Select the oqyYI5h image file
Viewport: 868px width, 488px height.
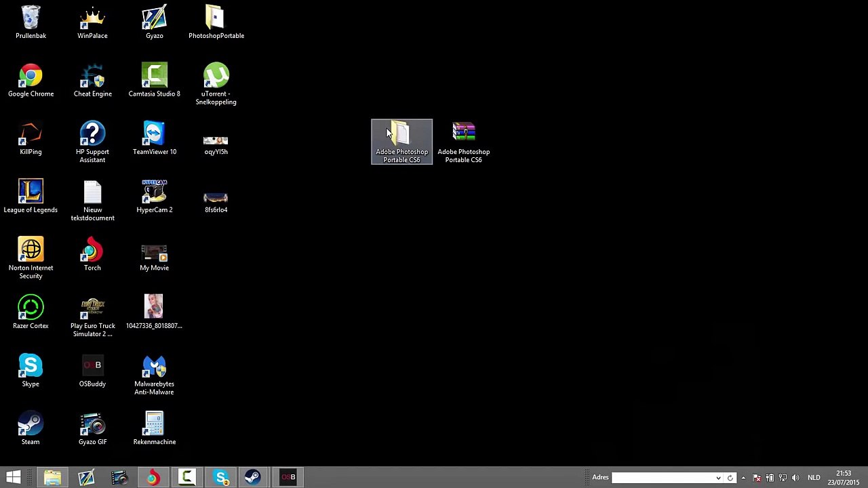216,142
